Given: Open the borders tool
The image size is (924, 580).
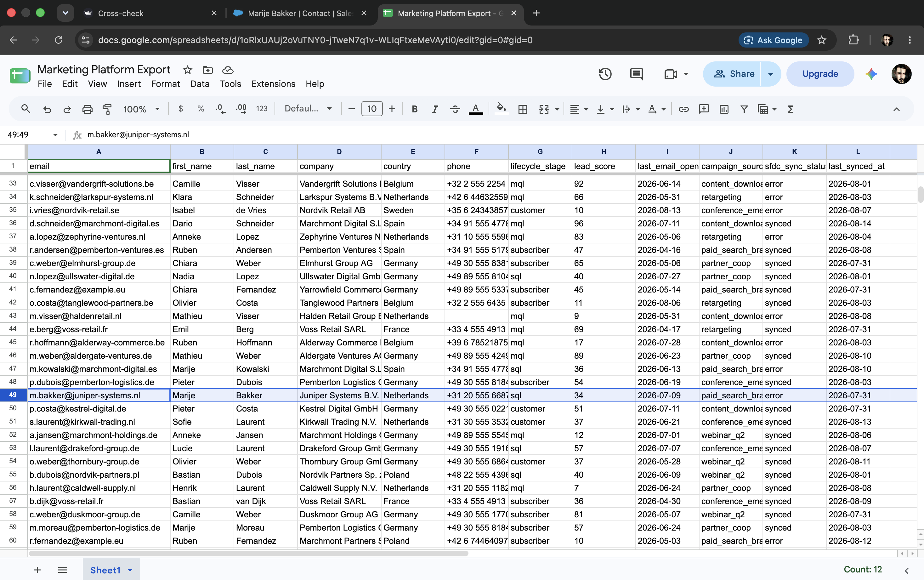Looking at the screenshot, I should pos(523,109).
